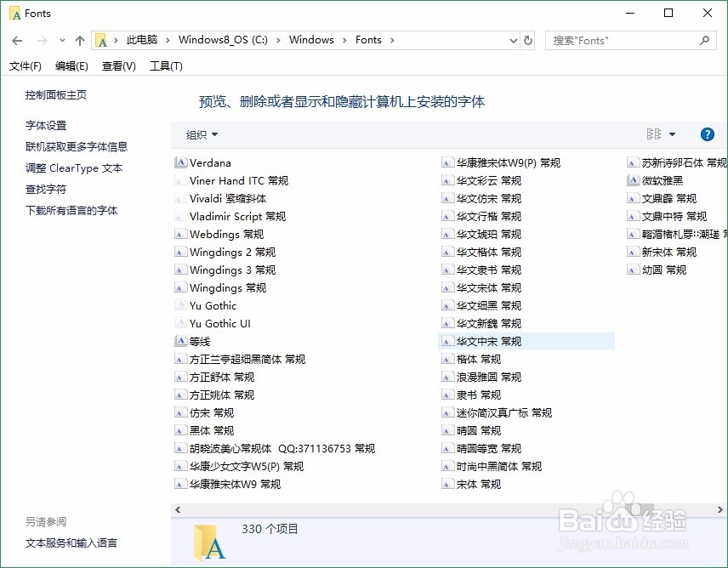Click the 华文行楷 常规 font icon
The width and height of the screenshot is (728, 568).
pyautogui.click(x=447, y=216)
